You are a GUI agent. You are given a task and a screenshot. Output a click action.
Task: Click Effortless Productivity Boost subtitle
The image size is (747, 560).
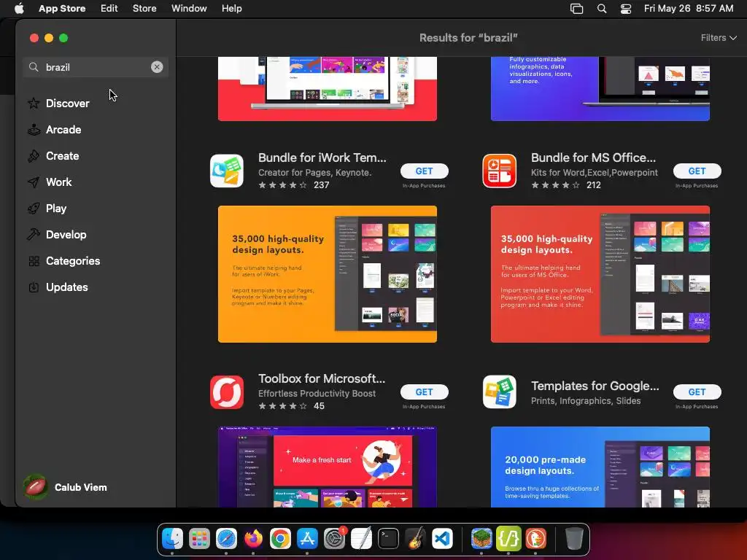point(317,393)
